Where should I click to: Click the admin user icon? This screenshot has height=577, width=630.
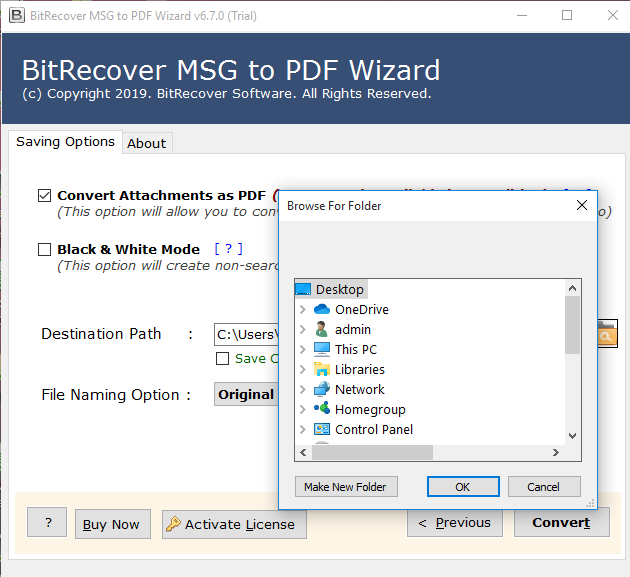coord(321,329)
